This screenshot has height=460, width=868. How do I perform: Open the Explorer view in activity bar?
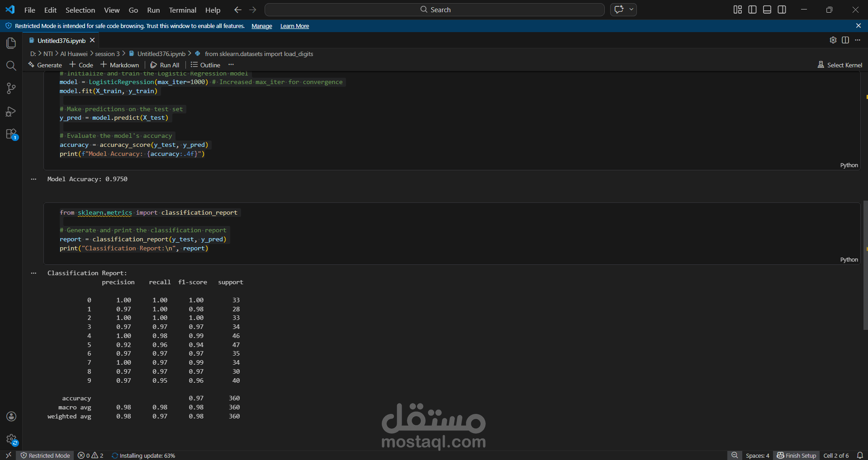pos(11,43)
